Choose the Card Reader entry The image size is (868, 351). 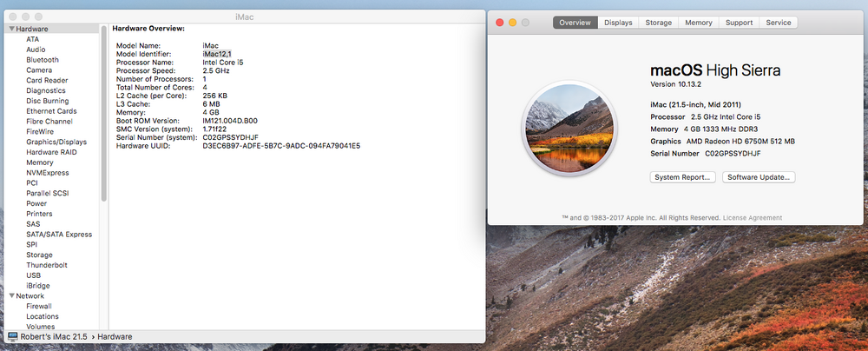coord(47,81)
